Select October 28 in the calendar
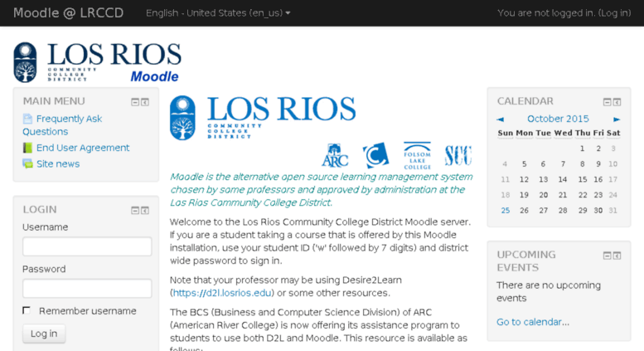644x351 pixels. [x=563, y=211]
